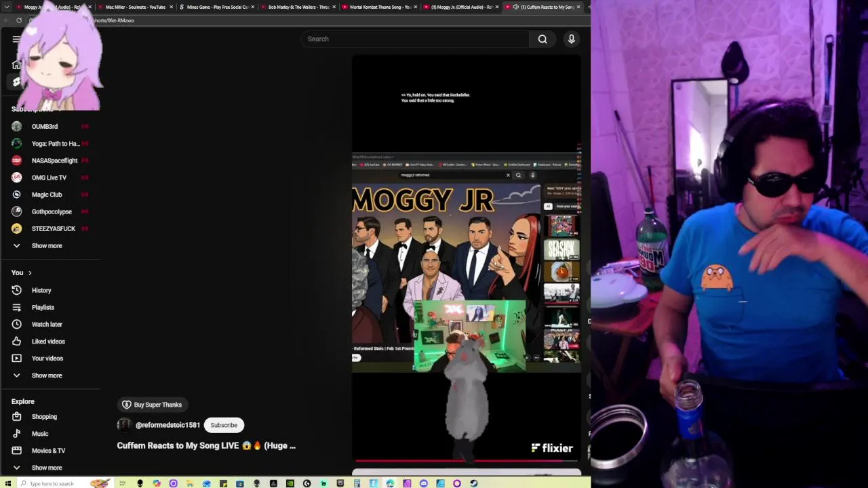Open Logitech G Hub from the taskbar
The width and height of the screenshot is (868, 488).
click(x=307, y=483)
